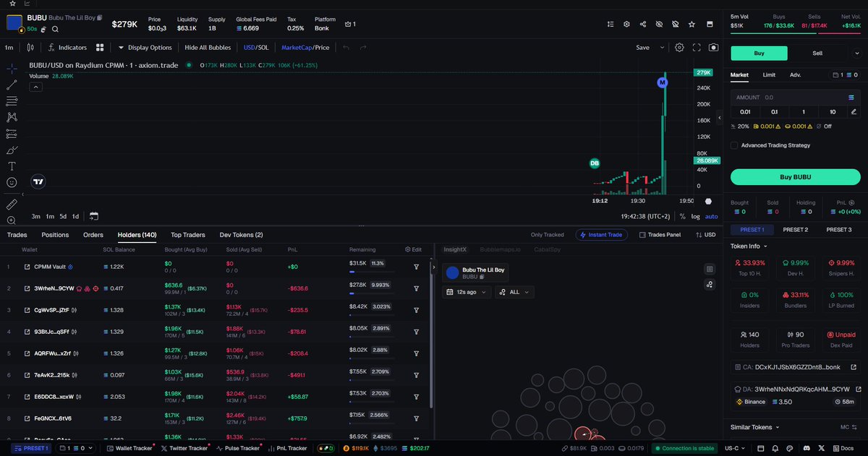The width and height of the screenshot is (868, 456).
Task: Toggle percent scale on chart
Action: click(x=682, y=216)
